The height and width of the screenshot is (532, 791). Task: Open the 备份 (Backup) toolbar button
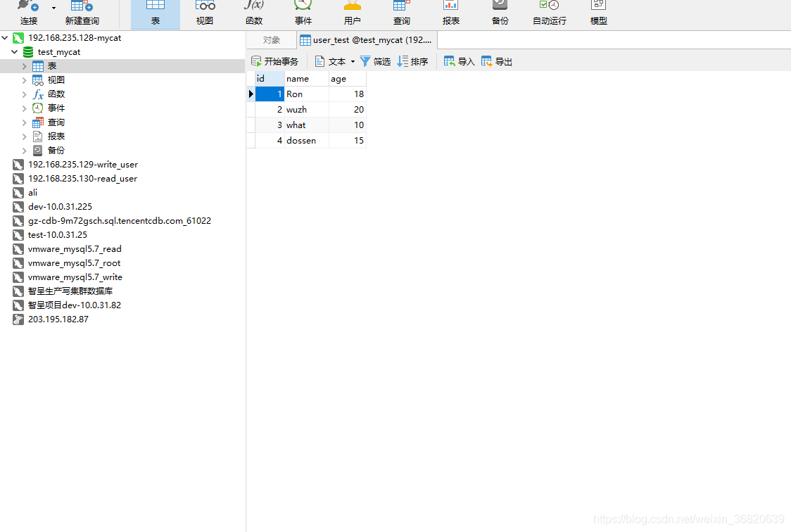[500, 13]
